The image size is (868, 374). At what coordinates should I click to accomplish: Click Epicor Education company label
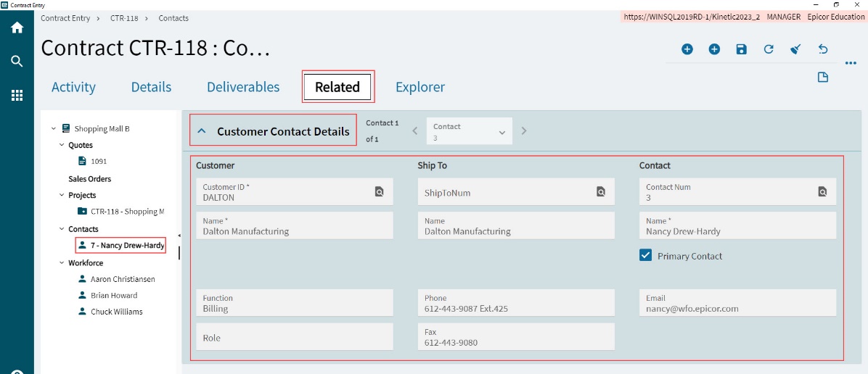pos(836,17)
